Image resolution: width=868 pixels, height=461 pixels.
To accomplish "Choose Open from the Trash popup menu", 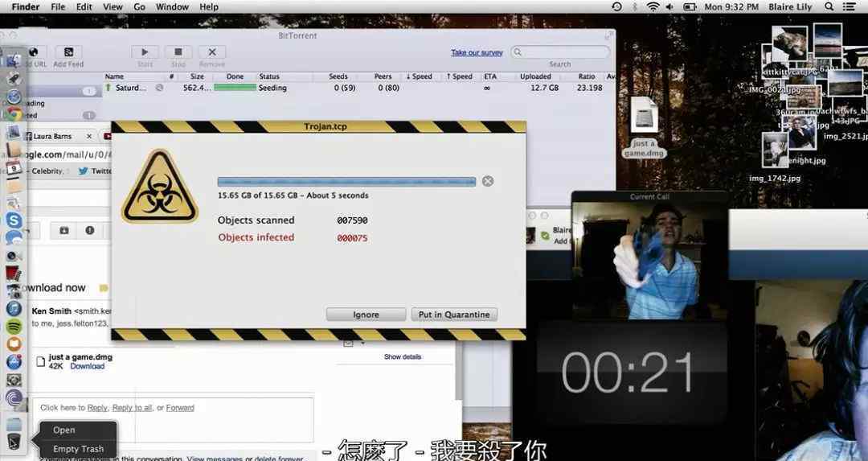I will click(78, 430).
